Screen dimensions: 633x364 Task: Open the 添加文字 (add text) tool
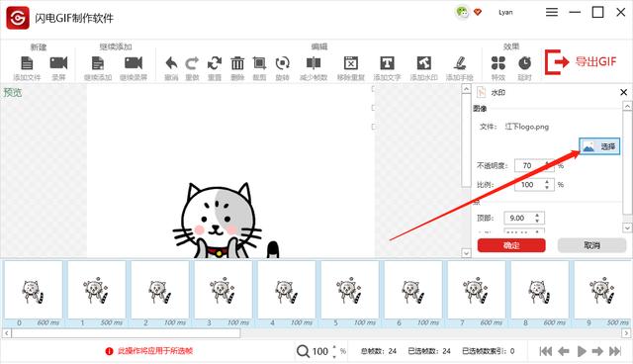coord(387,63)
